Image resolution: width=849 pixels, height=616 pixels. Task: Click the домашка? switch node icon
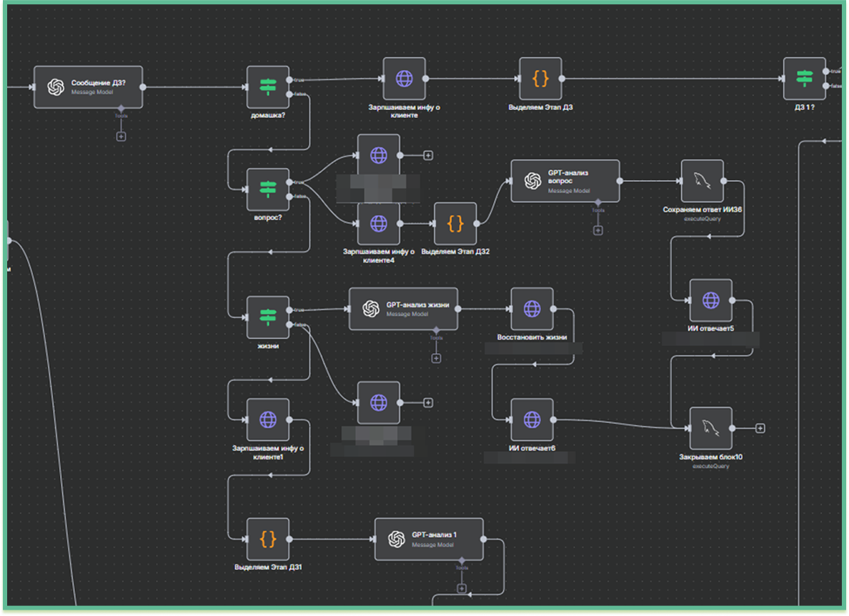point(268,87)
